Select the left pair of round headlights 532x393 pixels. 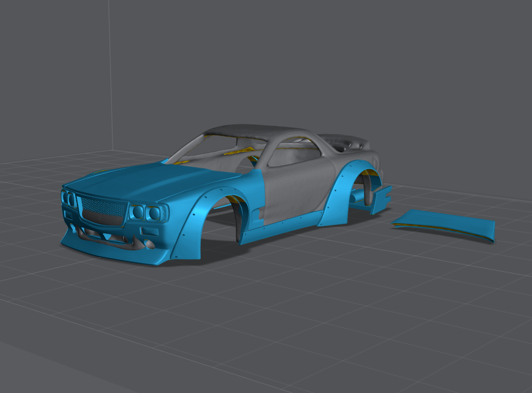(69, 199)
